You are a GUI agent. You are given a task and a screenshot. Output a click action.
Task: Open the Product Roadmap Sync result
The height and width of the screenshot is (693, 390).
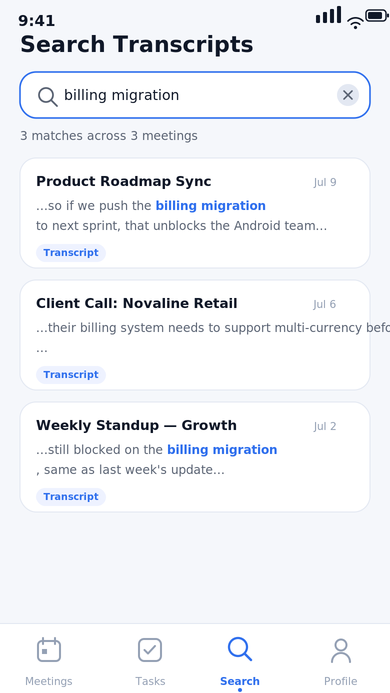tap(195, 213)
